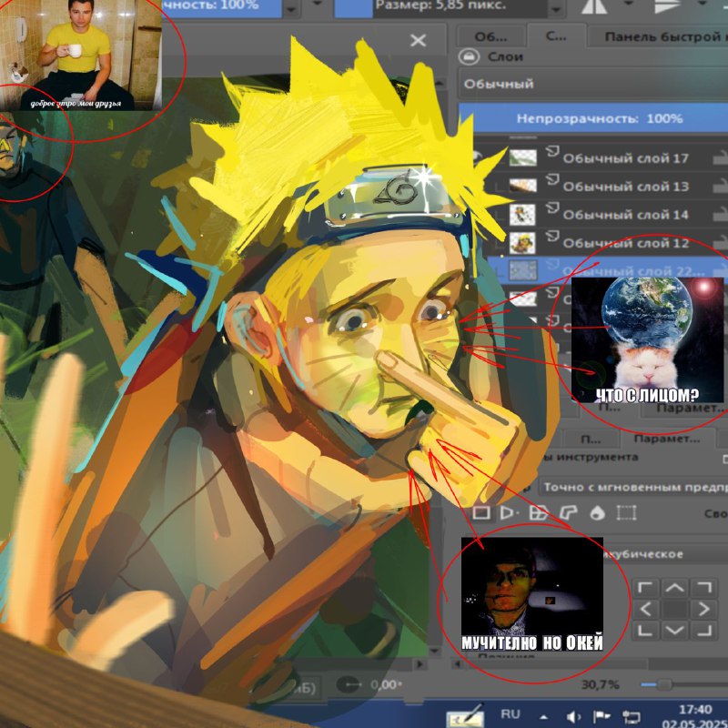
Task: Toggle visibility of Обычный слой 17
Action: tap(477, 157)
